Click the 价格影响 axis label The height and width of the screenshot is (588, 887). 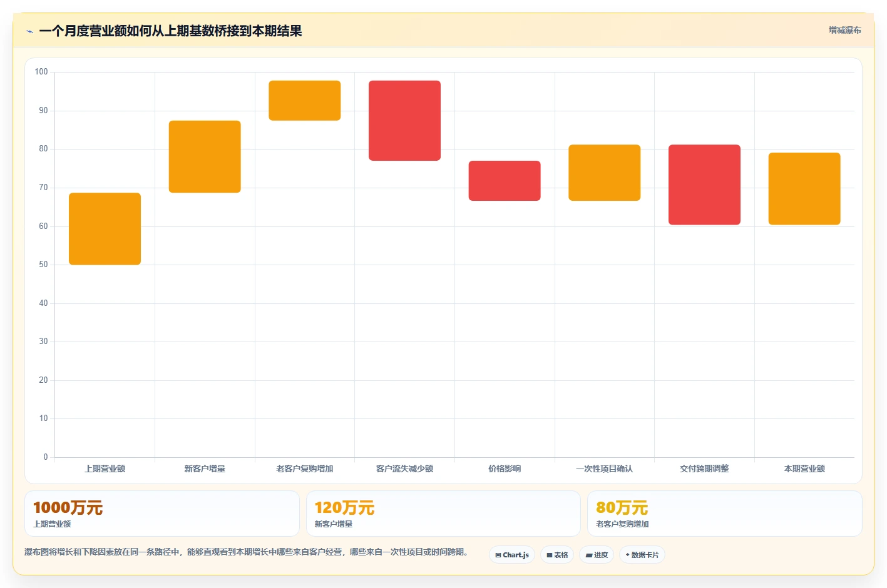point(505,469)
